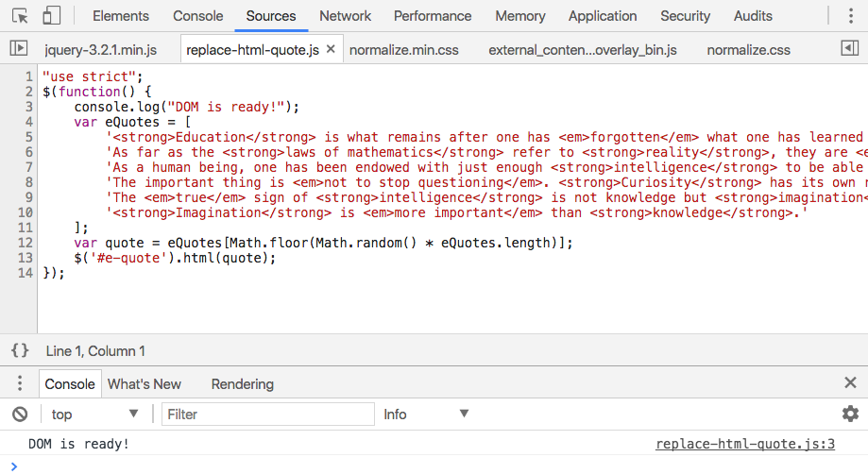Image resolution: width=868 pixels, height=474 pixels.
Task: Open the top context dropdown
Action: (94, 415)
